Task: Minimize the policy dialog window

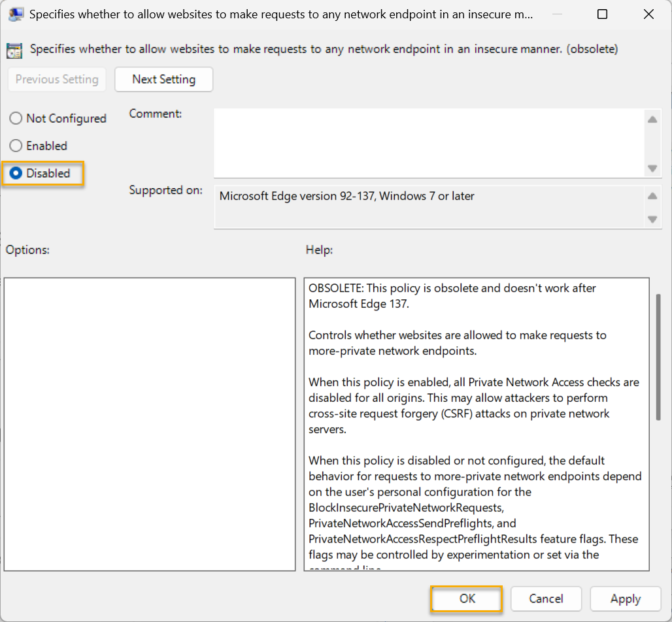Action: tap(556, 14)
